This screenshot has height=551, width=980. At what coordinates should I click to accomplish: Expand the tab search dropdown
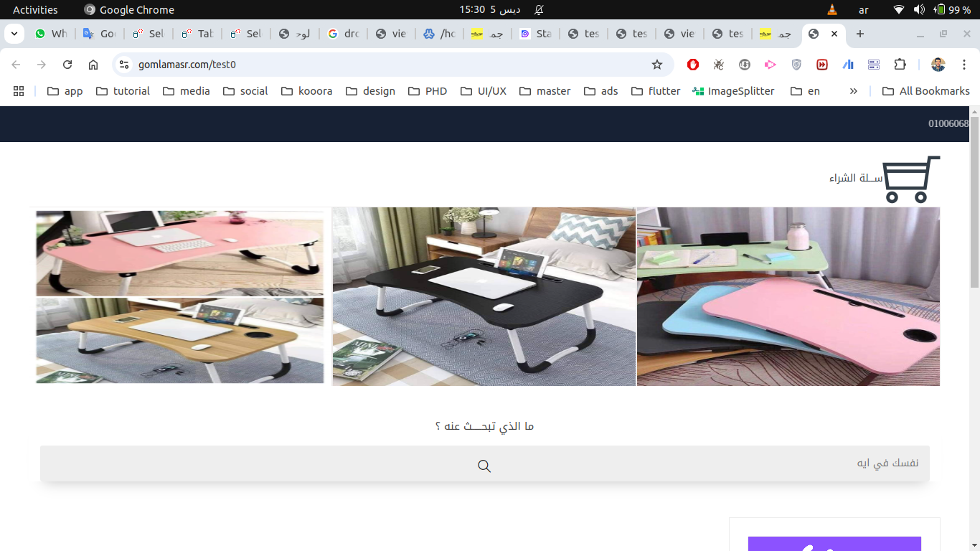click(14, 34)
